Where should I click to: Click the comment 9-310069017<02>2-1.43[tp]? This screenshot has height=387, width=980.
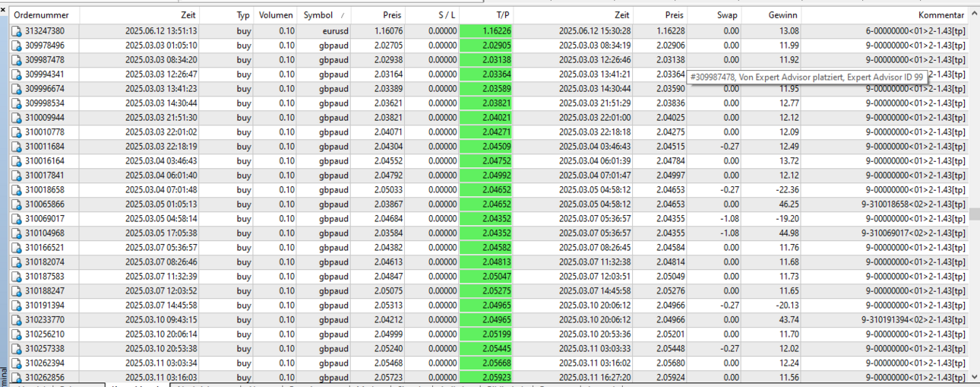(x=914, y=233)
